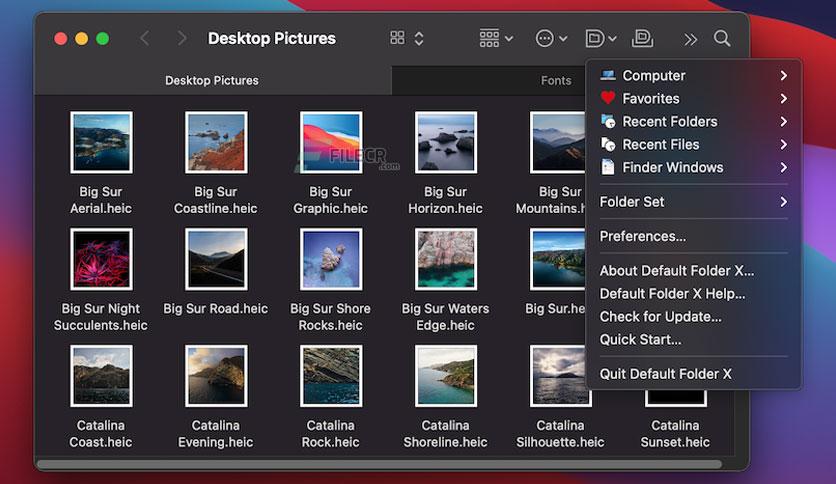Click the Computer menu icon

[608, 75]
